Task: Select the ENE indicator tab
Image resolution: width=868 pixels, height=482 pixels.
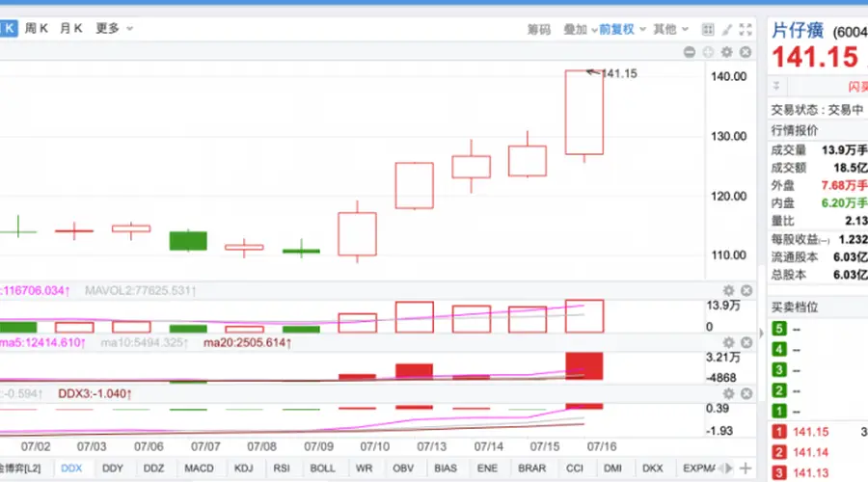Action: coord(487,469)
